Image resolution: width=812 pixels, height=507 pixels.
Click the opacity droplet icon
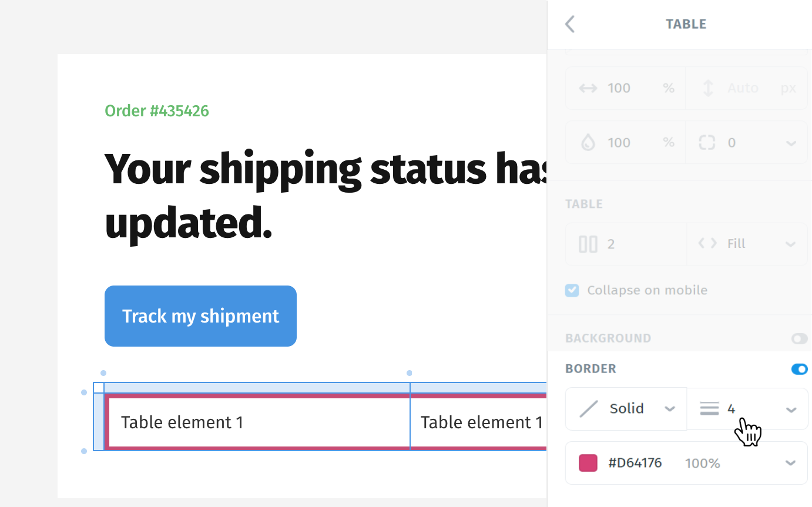click(588, 143)
